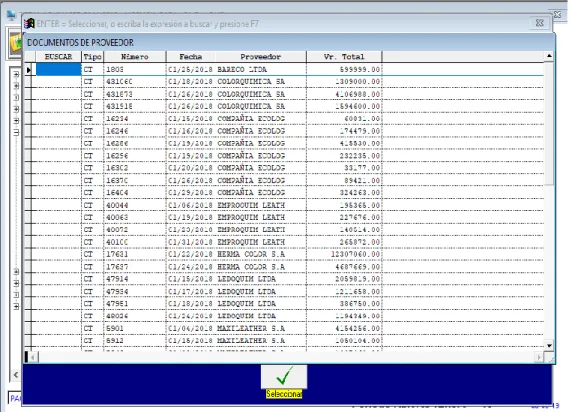Click the horizontal scrollbar left arrow
This screenshot has width=572, height=412.
[x=33, y=357]
